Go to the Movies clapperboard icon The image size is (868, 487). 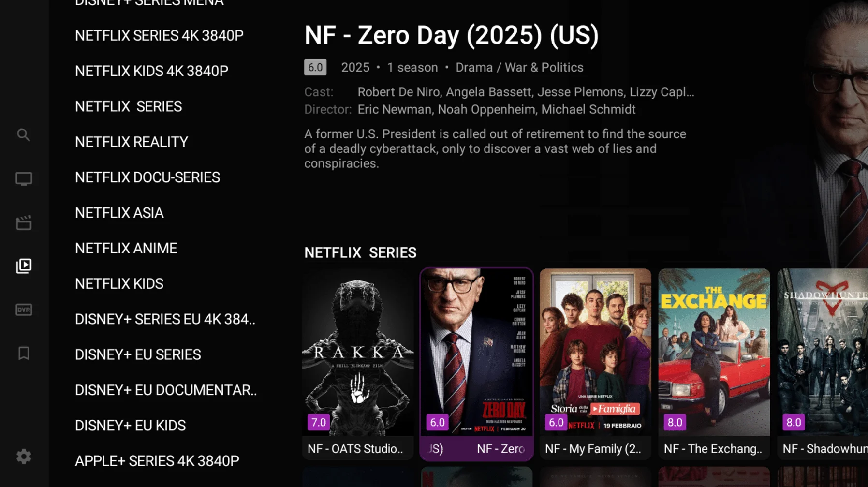[x=23, y=223]
